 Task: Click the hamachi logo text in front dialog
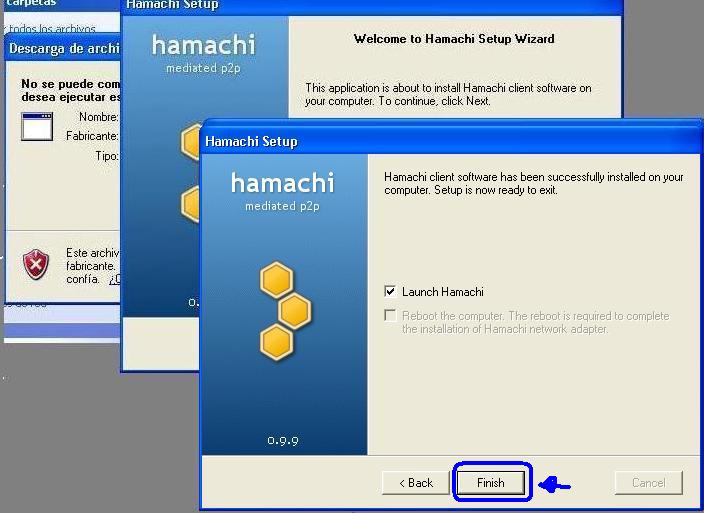pos(283,183)
